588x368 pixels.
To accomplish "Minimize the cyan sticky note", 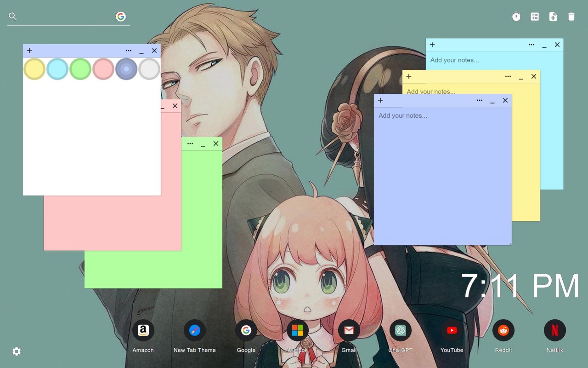I will (x=544, y=46).
